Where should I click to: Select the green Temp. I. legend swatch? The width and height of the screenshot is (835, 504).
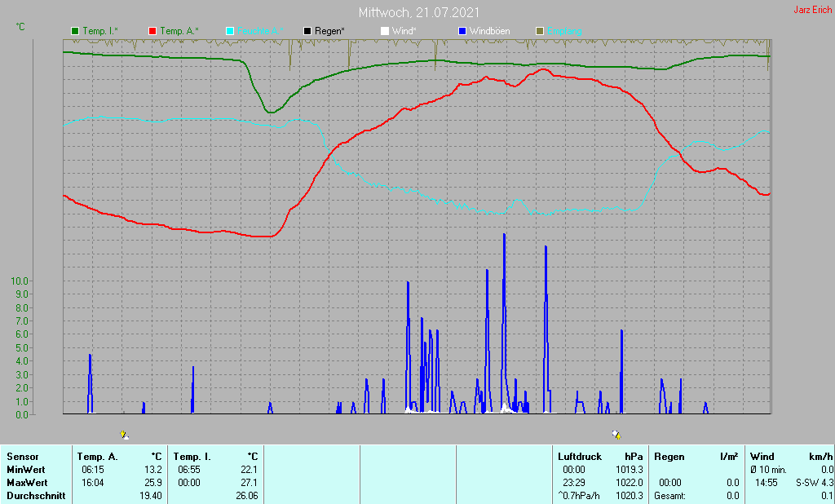pyautogui.click(x=75, y=32)
